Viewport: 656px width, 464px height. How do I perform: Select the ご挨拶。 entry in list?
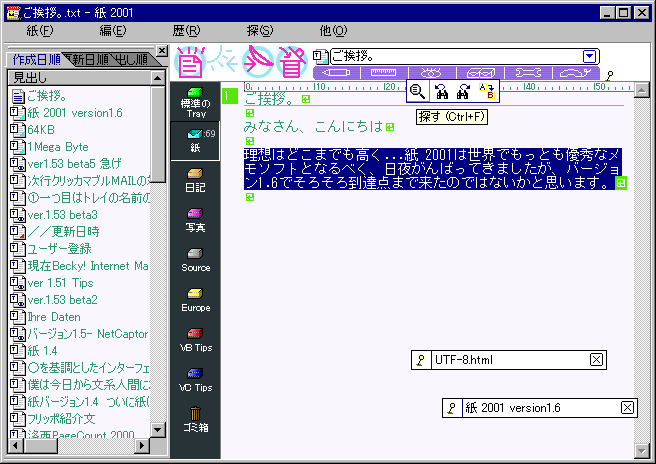coord(79,96)
